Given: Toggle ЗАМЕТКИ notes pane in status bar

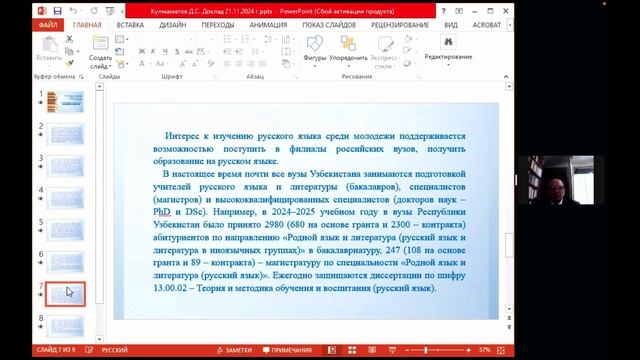Looking at the screenshot, I should (234, 350).
